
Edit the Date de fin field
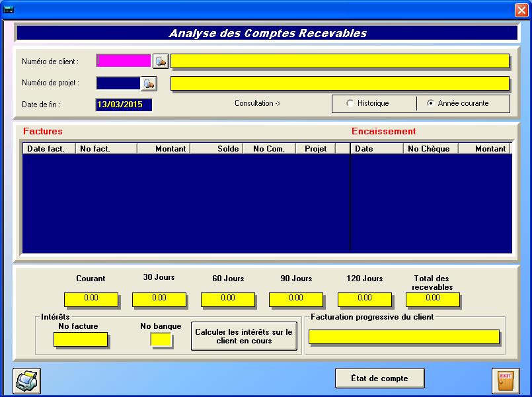coord(124,105)
